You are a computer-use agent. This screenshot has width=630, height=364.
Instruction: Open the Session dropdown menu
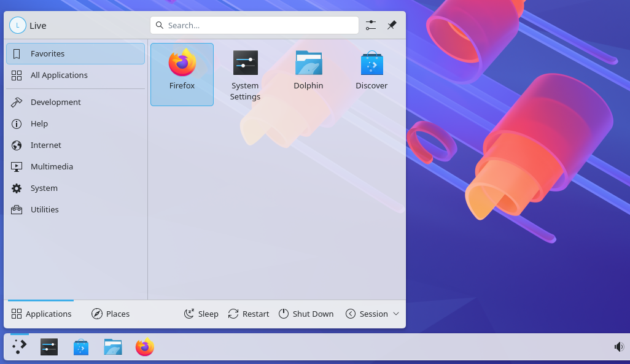(372, 314)
